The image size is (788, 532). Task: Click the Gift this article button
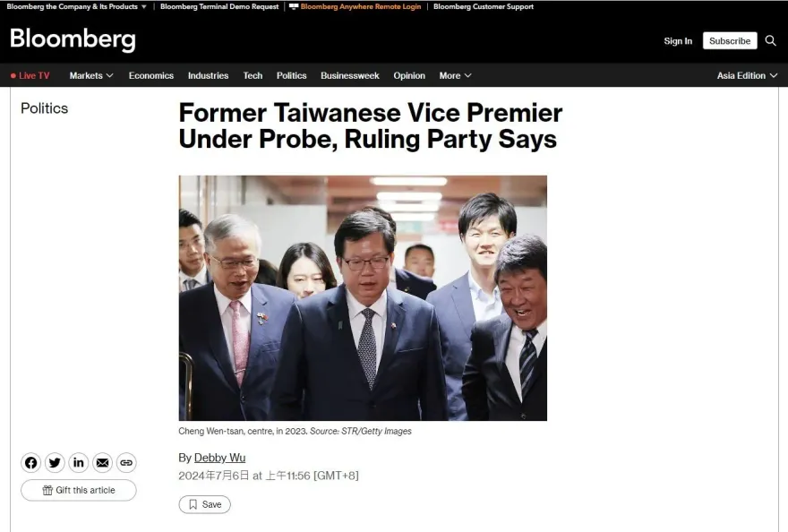coord(79,490)
